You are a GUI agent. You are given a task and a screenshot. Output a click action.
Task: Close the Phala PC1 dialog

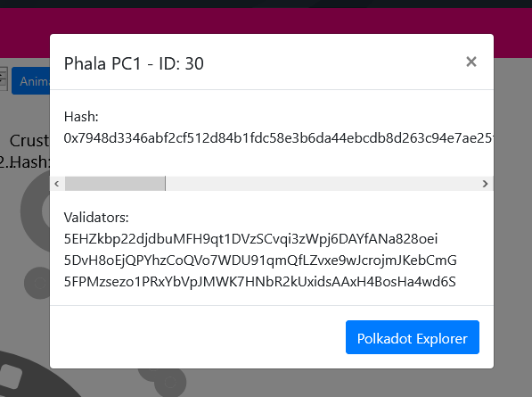pyautogui.click(x=471, y=62)
